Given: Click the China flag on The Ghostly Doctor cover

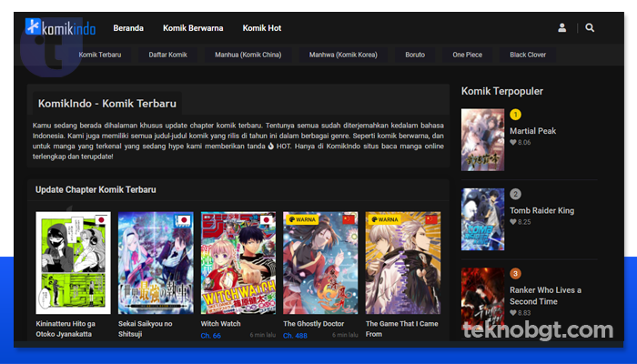Looking at the screenshot, I should (x=349, y=220).
